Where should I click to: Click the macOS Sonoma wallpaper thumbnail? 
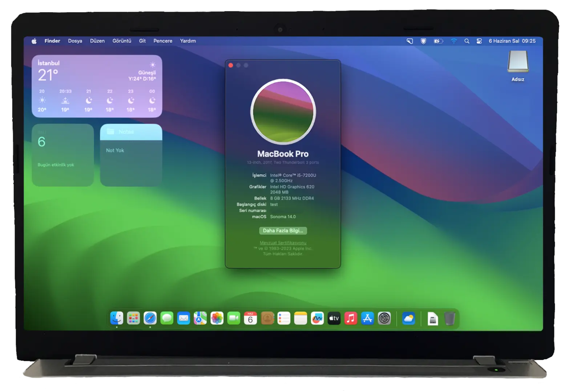pyautogui.click(x=283, y=112)
